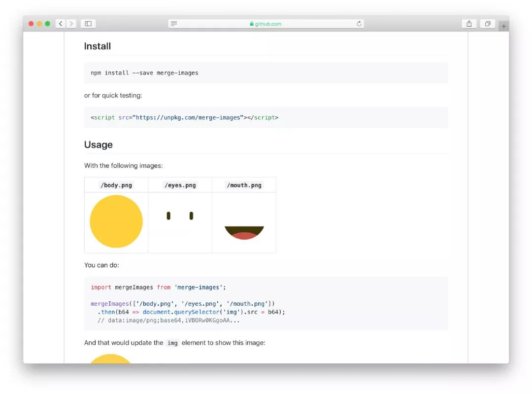Toggle the Safari sidebar

coord(88,24)
